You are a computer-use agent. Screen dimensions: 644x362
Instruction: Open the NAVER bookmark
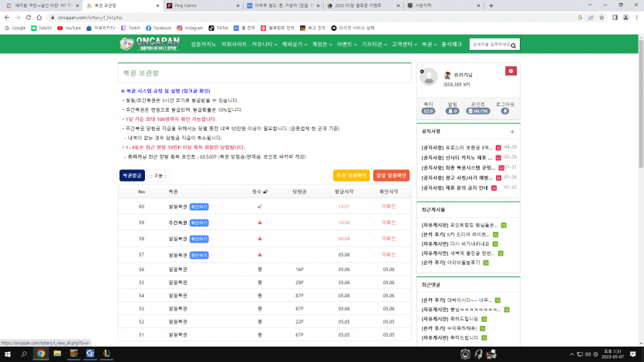(x=42, y=28)
